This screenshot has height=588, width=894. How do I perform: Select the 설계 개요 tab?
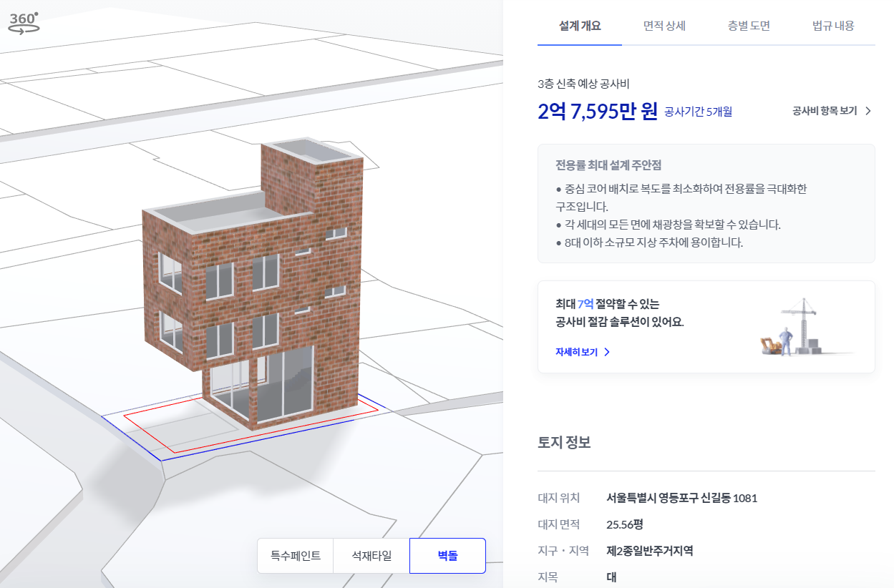(580, 26)
